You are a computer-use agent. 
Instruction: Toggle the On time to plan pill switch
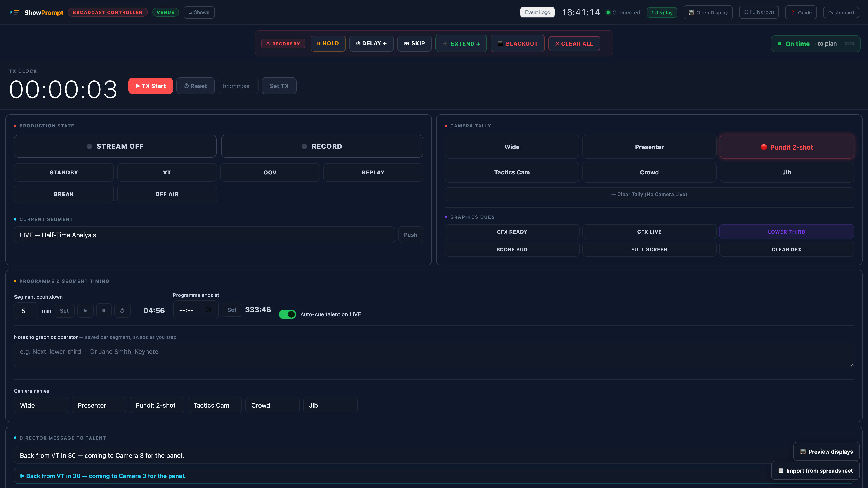click(849, 43)
